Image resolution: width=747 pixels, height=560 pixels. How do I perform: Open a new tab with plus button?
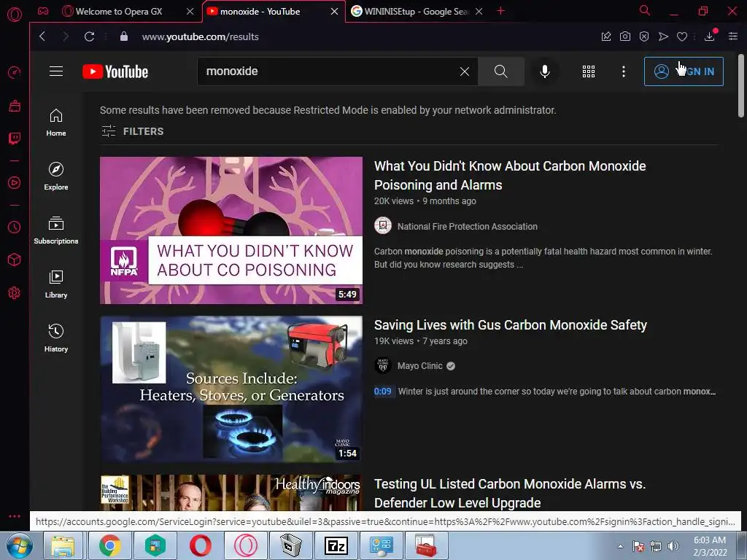coord(500,11)
